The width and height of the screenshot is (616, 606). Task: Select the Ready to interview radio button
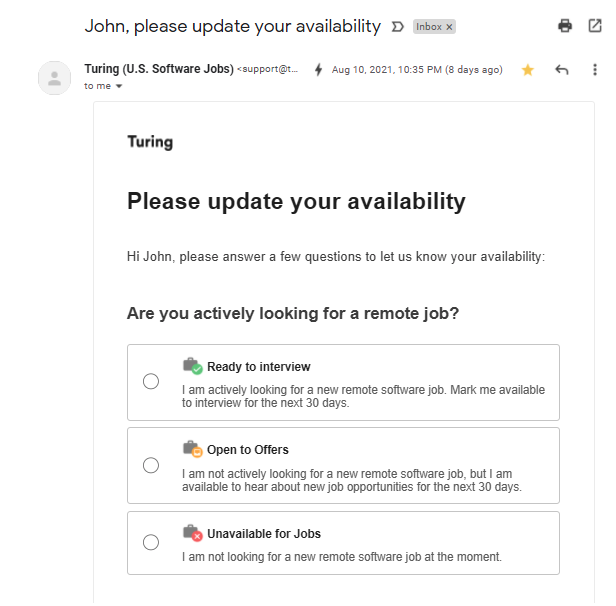pos(151,381)
